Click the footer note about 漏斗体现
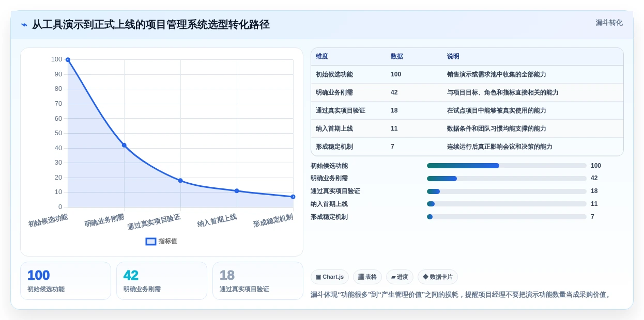 point(462,295)
